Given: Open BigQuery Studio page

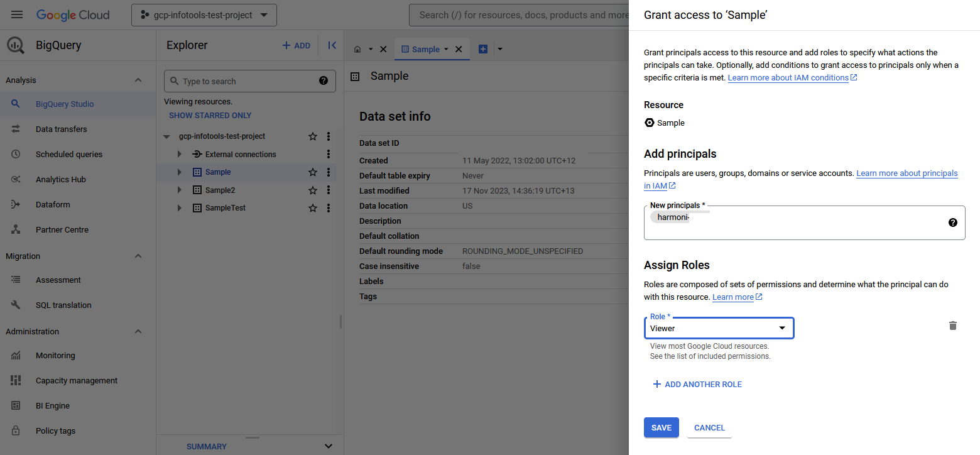Looking at the screenshot, I should click(78, 104).
